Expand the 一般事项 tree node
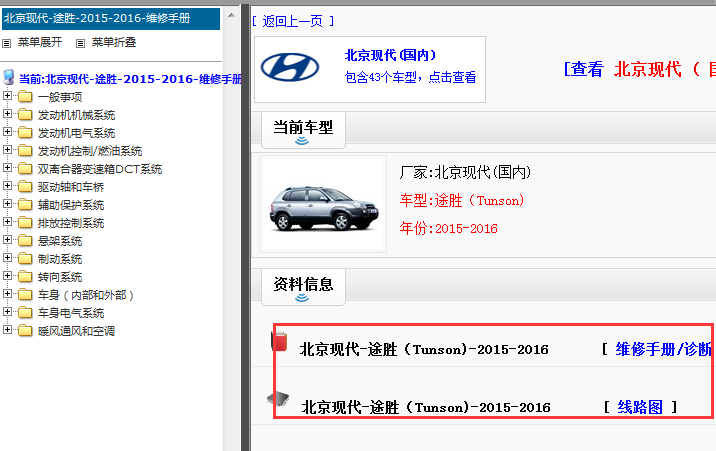The width and height of the screenshot is (716, 451). point(7,95)
